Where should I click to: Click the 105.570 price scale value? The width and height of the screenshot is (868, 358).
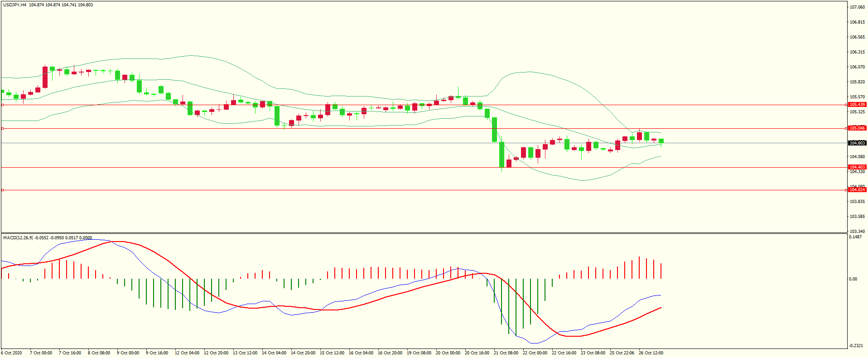click(x=857, y=97)
